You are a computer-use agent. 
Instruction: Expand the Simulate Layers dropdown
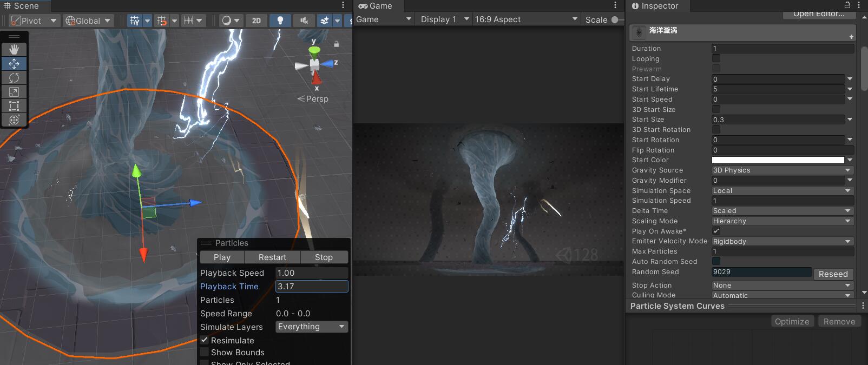coord(311,327)
